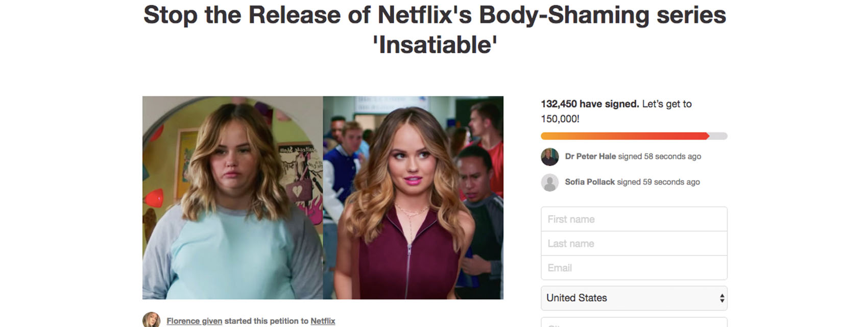Click the petition title heading
868x327 pixels.
(x=435, y=30)
